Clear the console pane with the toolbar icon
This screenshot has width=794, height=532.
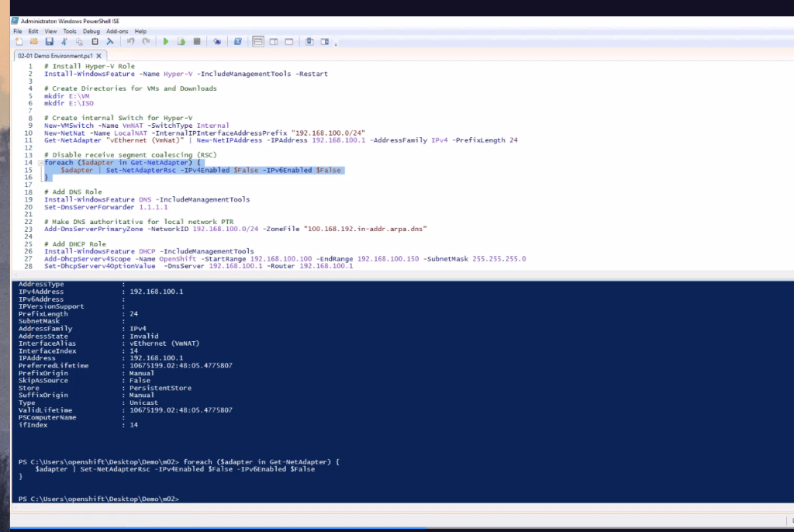tap(110, 42)
